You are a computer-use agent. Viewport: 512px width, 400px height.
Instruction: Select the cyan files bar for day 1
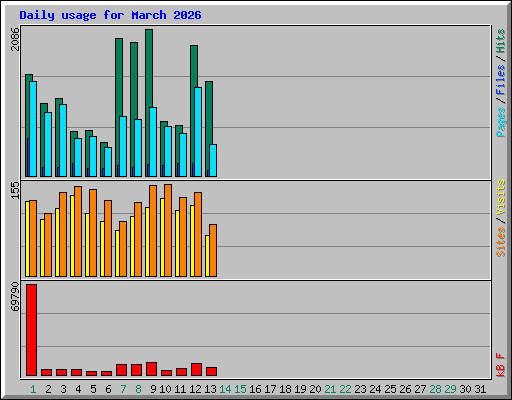(33, 129)
